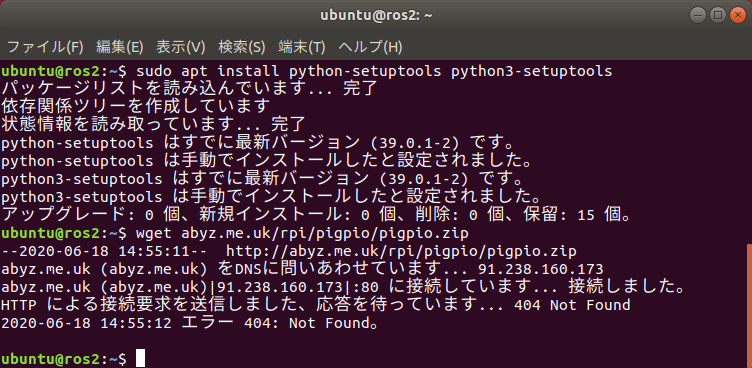Screen dimensions: 752x368
Task: Minimize the terminal window
Action: 698,15
